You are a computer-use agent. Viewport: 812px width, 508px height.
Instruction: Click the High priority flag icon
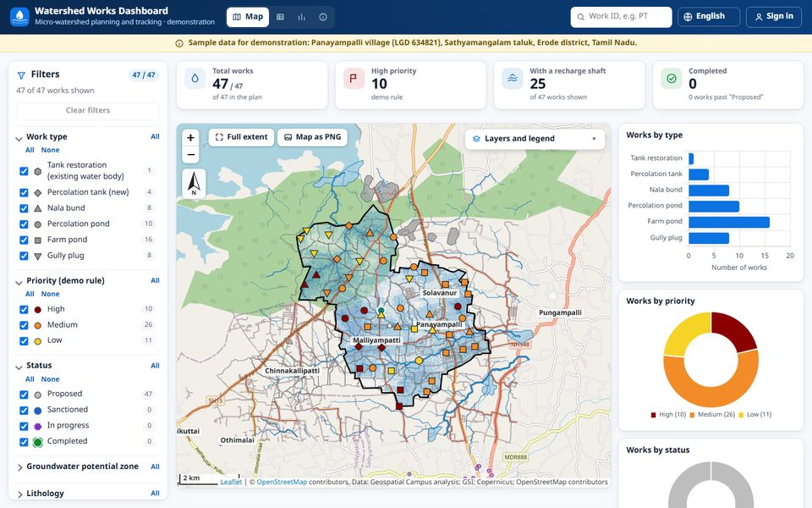pyautogui.click(x=354, y=79)
